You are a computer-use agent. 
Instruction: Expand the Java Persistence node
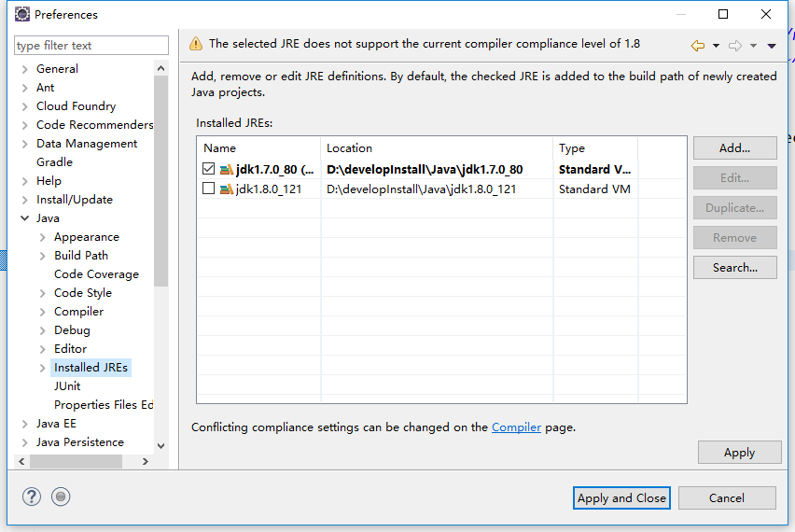coord(25,442)
